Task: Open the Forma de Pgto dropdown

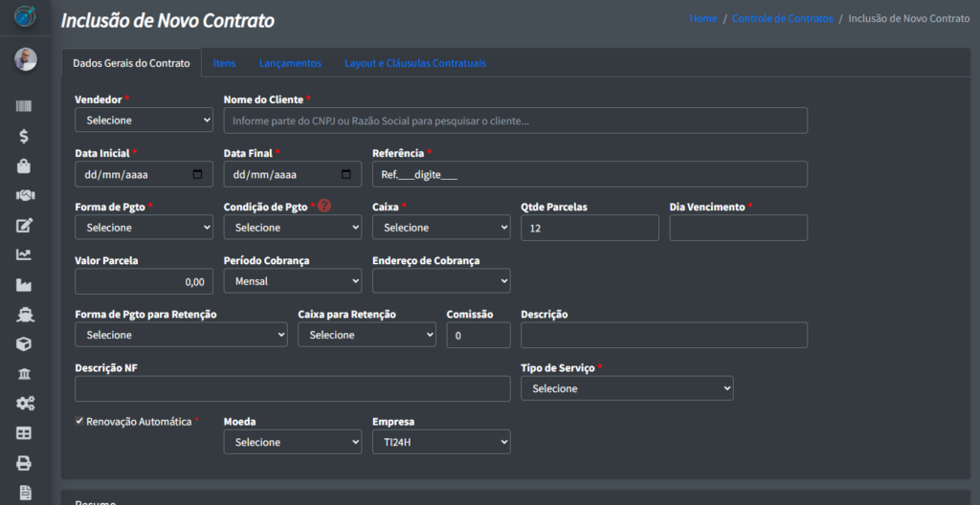Action: tap(144, 228)
